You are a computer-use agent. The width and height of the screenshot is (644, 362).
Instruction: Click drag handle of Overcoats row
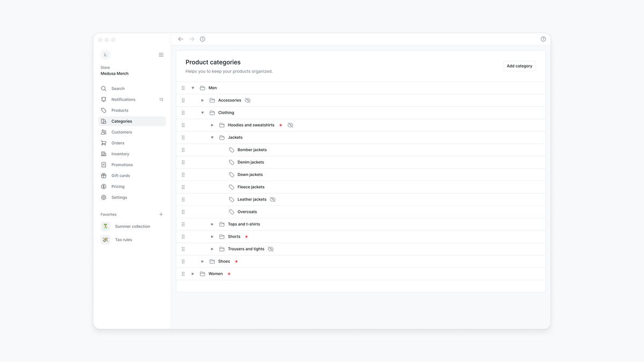(x=183, y=212)
